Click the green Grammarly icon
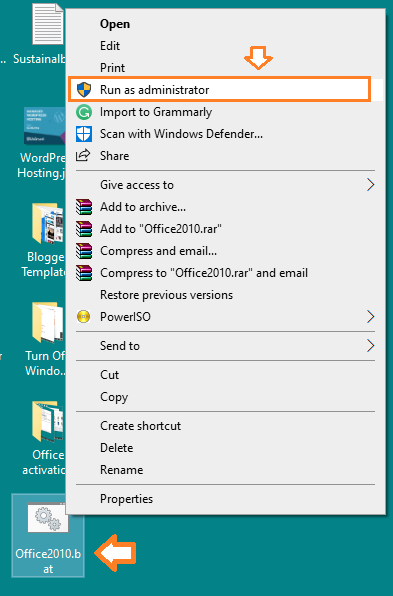 click(x=84, y=112)
